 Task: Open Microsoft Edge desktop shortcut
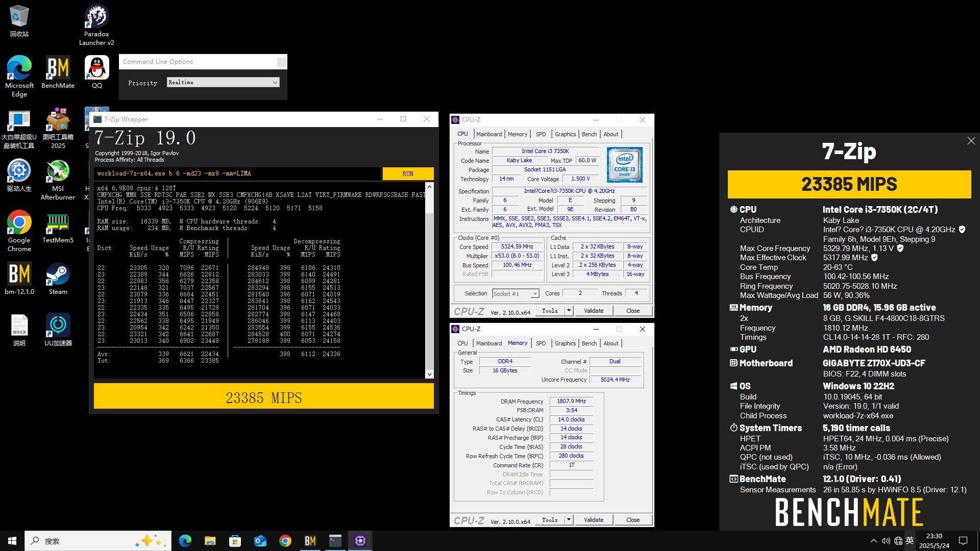(x=19, y=76)
